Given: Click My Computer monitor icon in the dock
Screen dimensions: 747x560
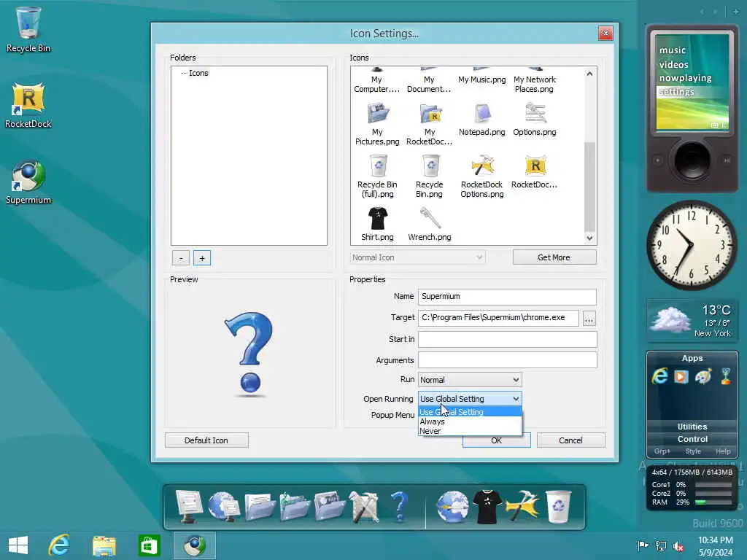Looking at the screenshot, I should tap(189, 507).
